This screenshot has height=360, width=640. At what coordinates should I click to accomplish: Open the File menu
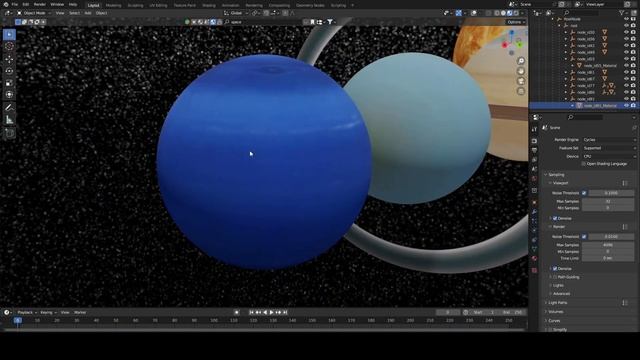tap(15, 4)
